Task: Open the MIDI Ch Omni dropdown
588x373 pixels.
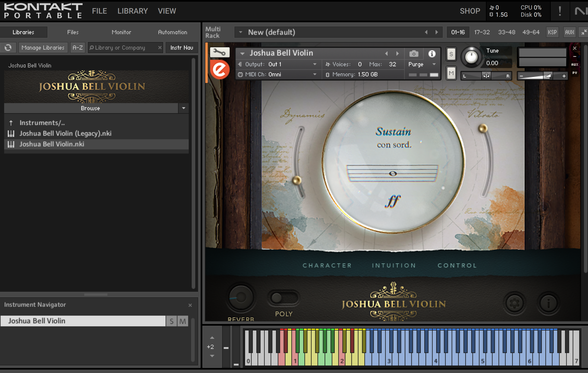Action: pyautogui.click(x=315, y=74)
